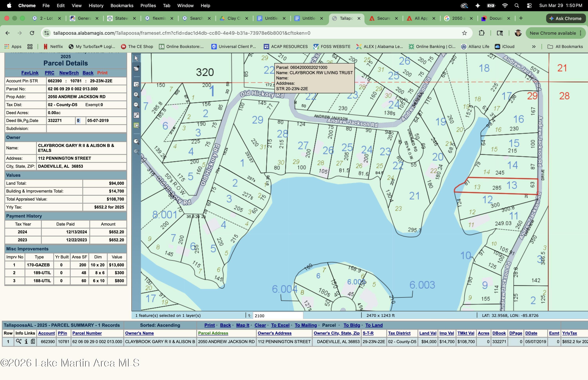Click the FavLink link
Viewport: 588px width, 380px height.
30,73
